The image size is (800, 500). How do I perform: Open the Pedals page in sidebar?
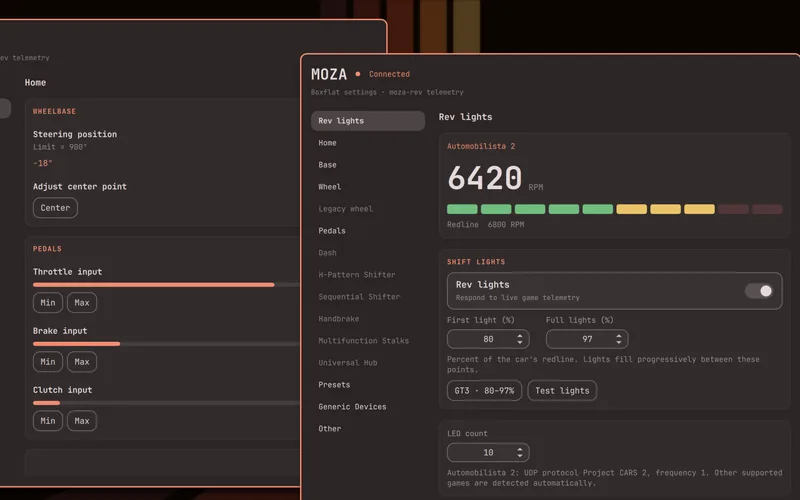tap(332, 231)
